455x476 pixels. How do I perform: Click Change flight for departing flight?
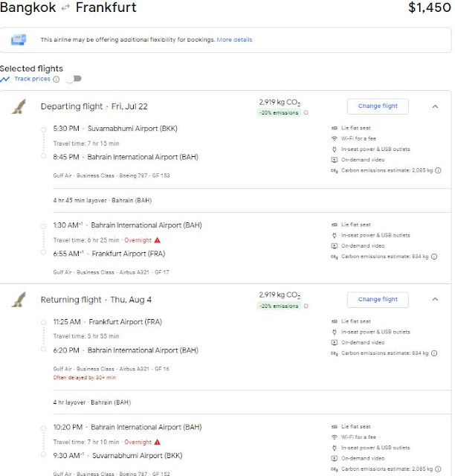coord(378,106)
